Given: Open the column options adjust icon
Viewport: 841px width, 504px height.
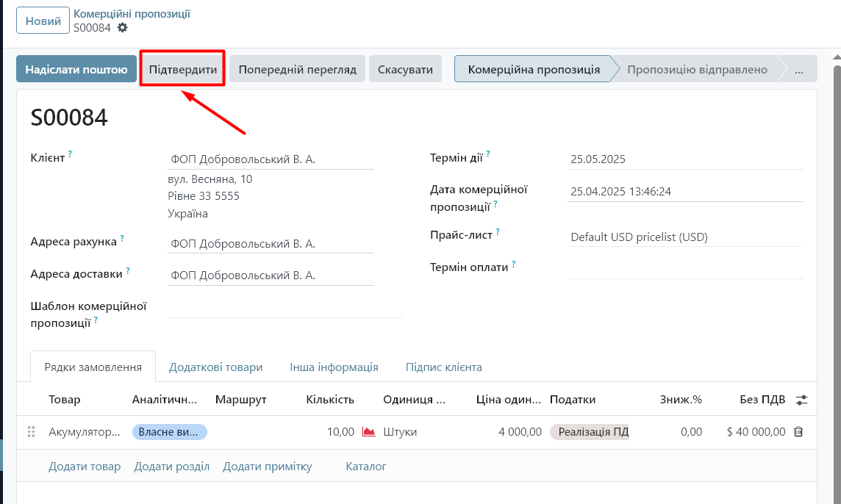Looking at the screenshot, I should tap(801, 400).
